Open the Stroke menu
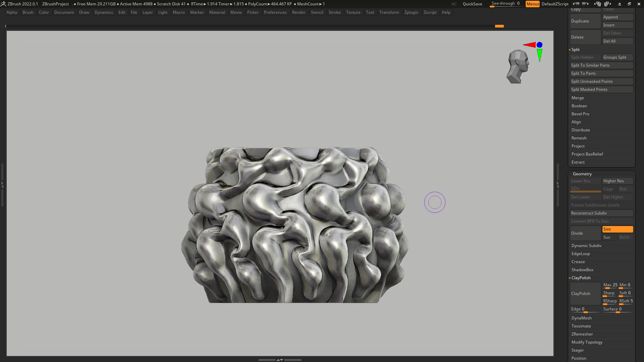The width and height of the screenshot is (644, 362). 334,12
